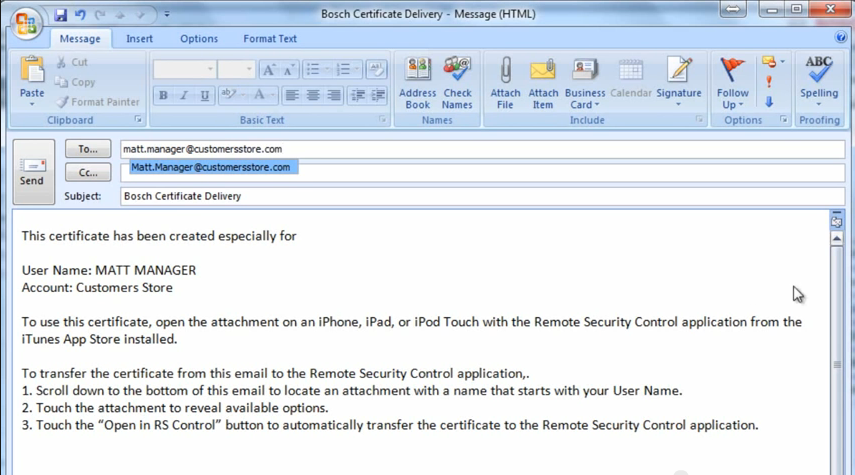This screenshot has height=475, width=855.
Task: Toggle High Importance red exclamation mark
Action: coord(769,82)
